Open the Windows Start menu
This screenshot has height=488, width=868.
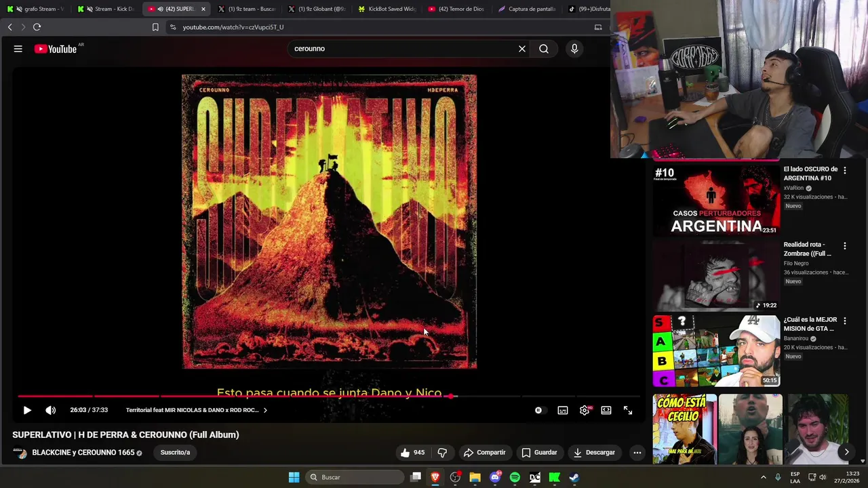294,477
